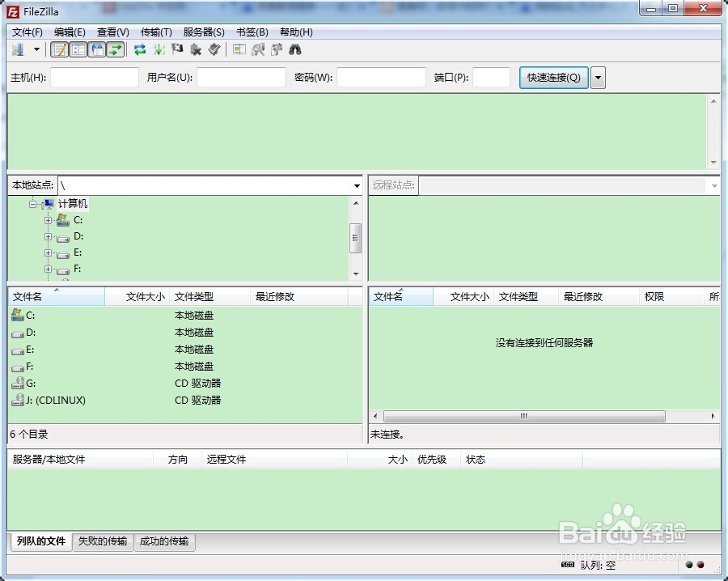Image resolution: width=728 pixels, height=581 pixels.
Task: Refresh the file and folder lists
Action: tap(139, 49)
